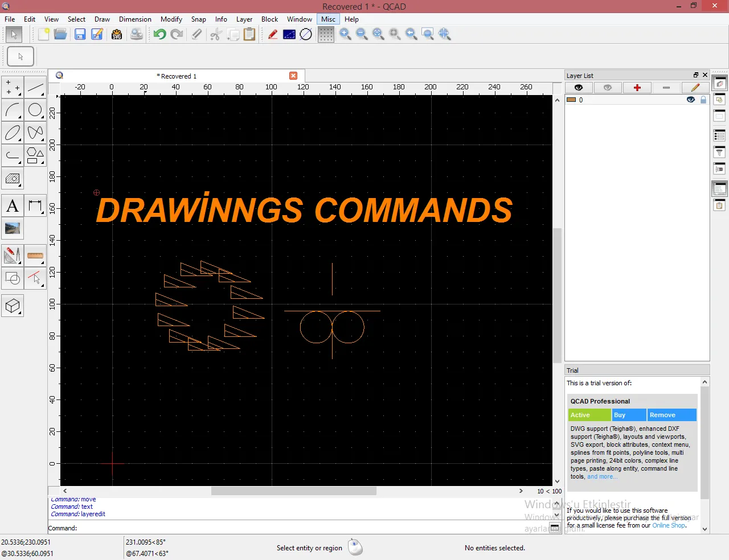The height and width of the screenshot is (560, 729).
Task: Toggle the Property Editor panel icon
Action: [x=720, y=135]
